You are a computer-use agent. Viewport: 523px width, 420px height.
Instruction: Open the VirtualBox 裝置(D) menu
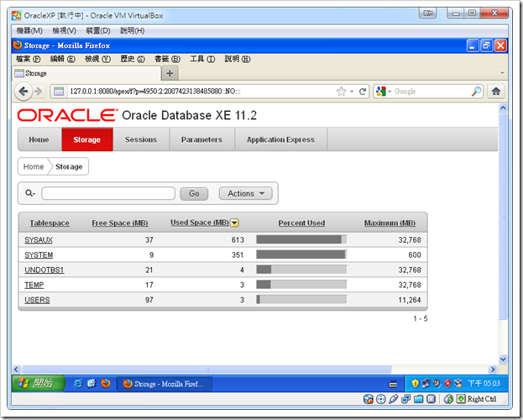98,31
